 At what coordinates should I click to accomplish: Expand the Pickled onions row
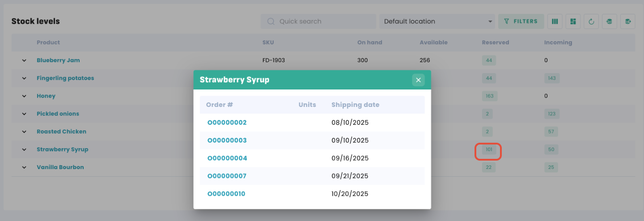[x=24, y=114]
